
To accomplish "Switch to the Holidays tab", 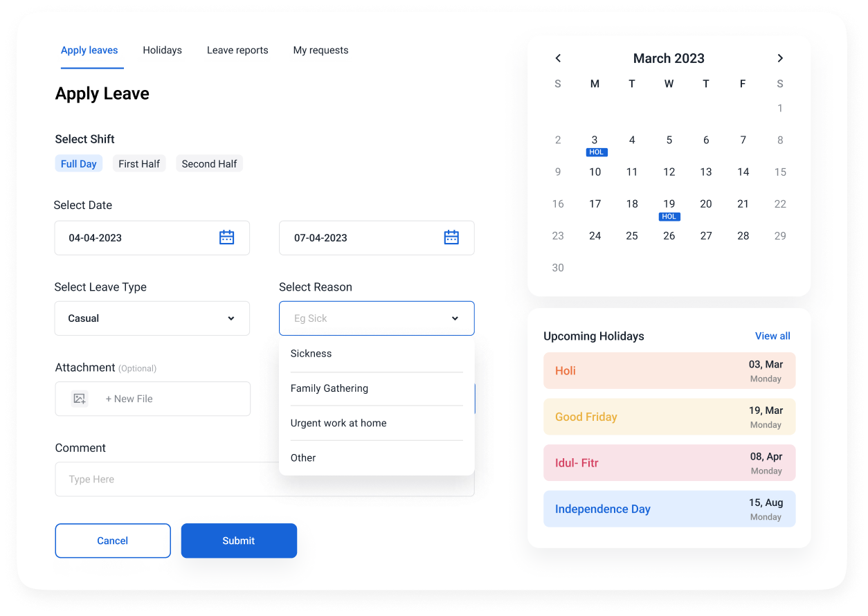I will (x=163, y=51).
